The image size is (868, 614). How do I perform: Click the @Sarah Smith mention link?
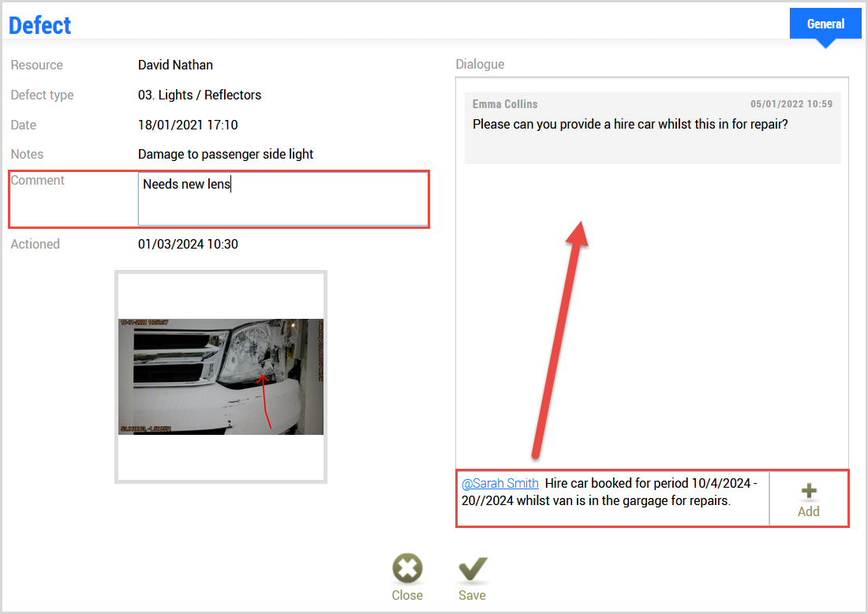coord(500,483)
